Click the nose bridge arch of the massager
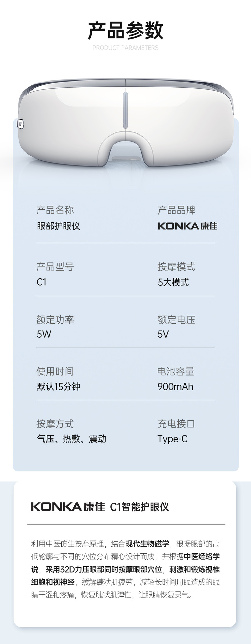The width and height of the screenshot is (251, 644). (125, 145)
